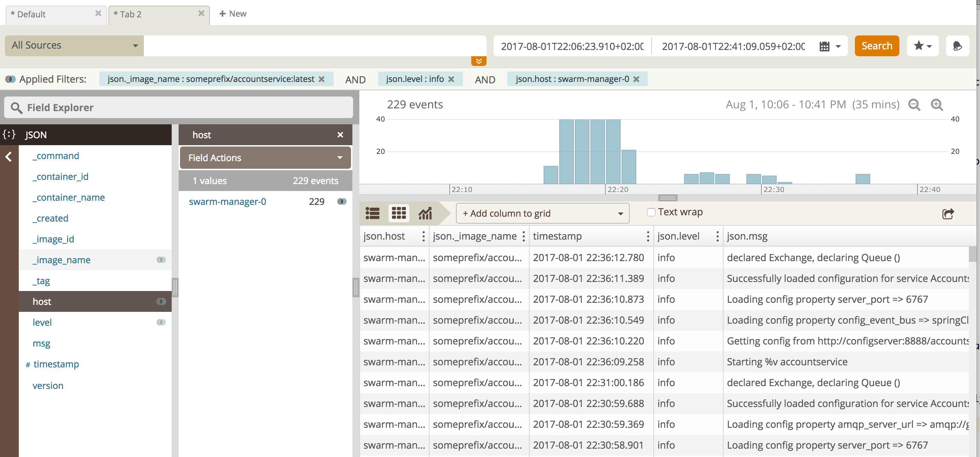
Task: Edit the end time field
Action: click(733, 47)
